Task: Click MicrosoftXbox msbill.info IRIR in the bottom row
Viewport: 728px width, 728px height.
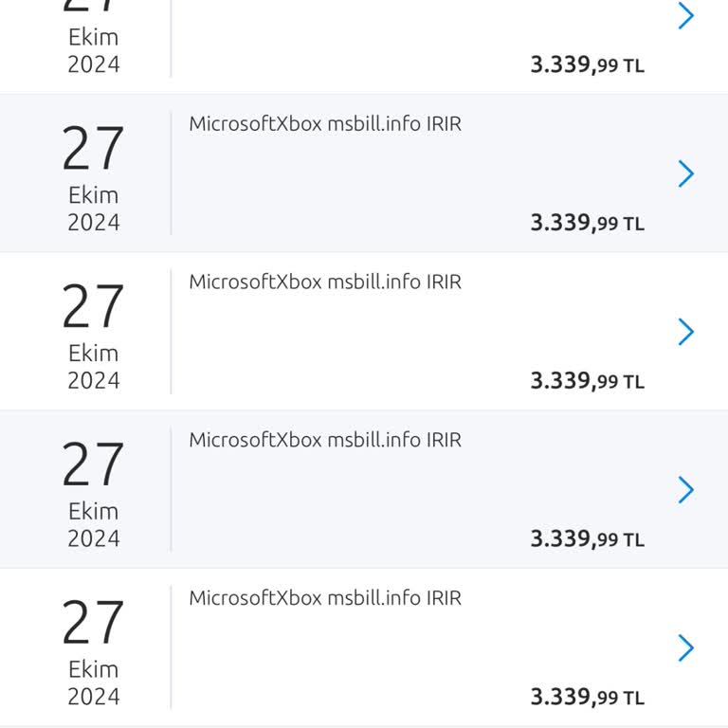Action: coord(325,598)
